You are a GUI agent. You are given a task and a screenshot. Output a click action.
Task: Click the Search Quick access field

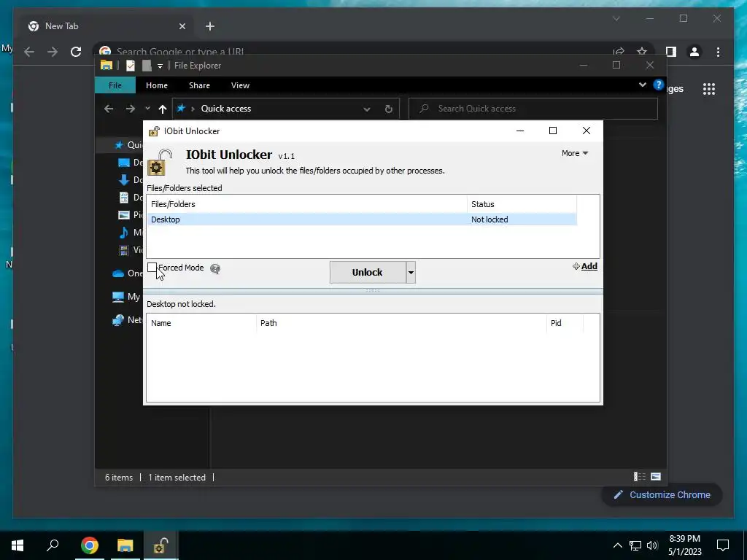[x=533, y=109]
